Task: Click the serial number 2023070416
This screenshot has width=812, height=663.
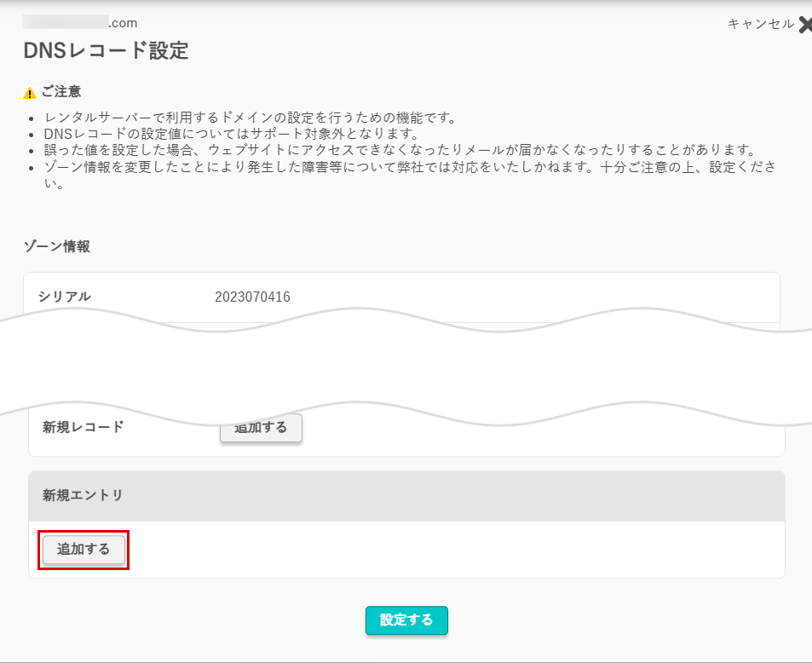Action: click(x=252, y=297)
